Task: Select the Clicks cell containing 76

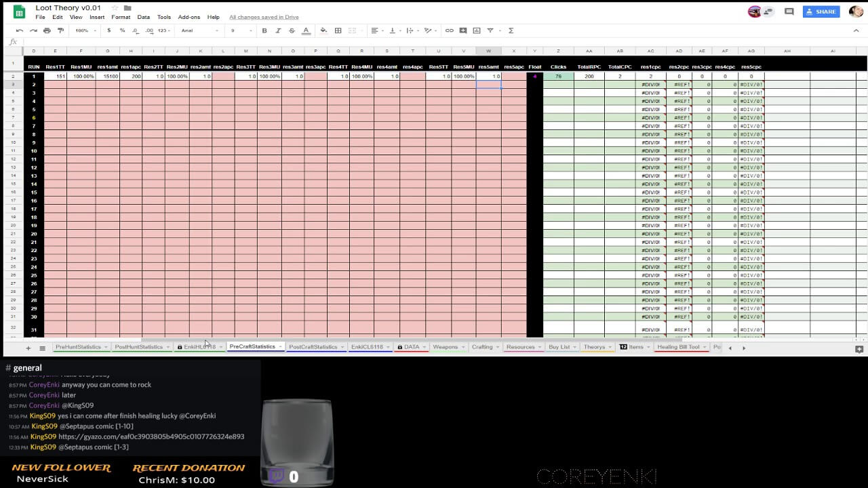Action: [x=558, y=77]
